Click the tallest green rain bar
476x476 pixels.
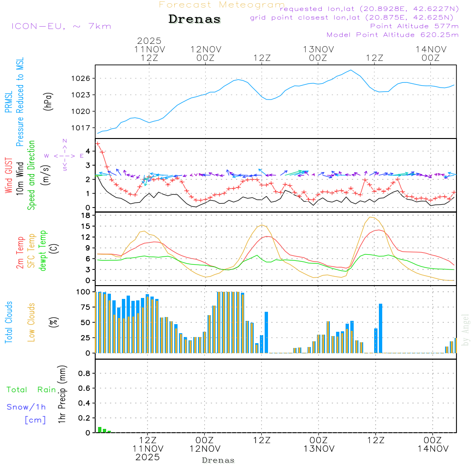pyautogui.click(x=99, y=429)
